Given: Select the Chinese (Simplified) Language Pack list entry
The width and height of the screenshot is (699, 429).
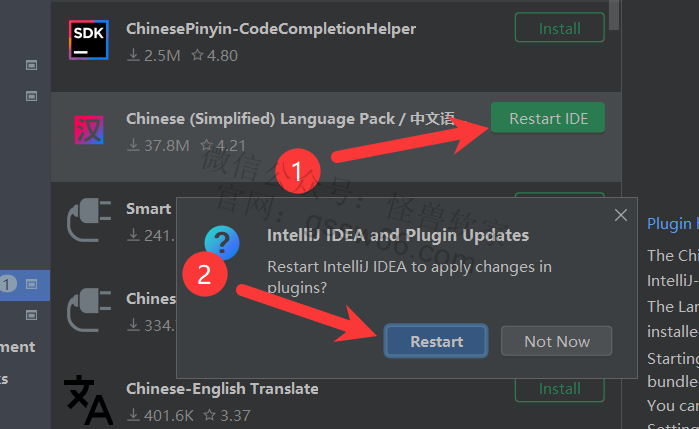Looking at the screenshot, I should [x=290, y=119].
